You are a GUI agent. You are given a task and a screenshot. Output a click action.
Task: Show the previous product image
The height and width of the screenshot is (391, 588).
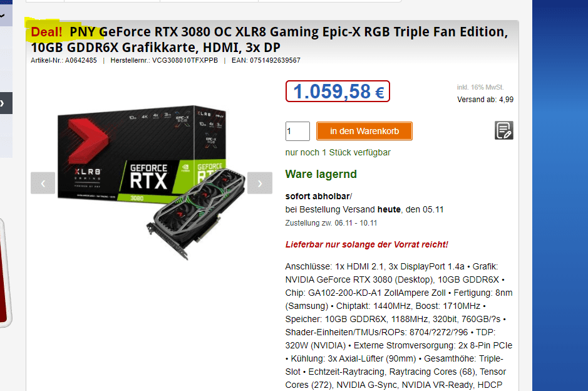click(43, 183)
